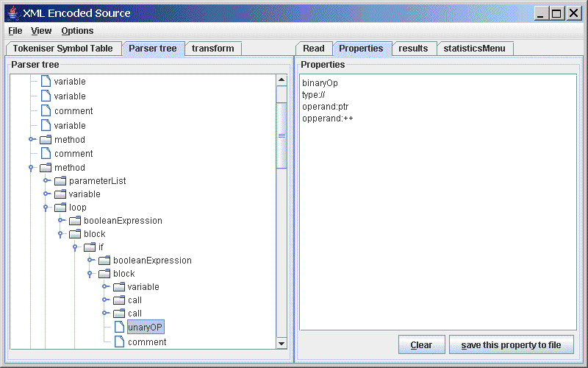Switch to the statisticsMenu tab
This screenshot has height=368, width=588.
pyautogui.click(x=474, y=49)
